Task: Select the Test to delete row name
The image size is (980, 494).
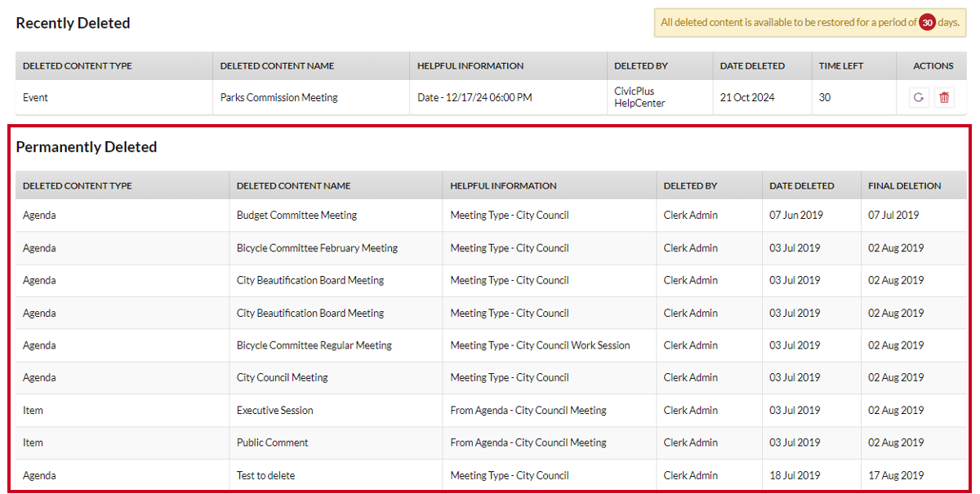Action: coord(266,475)
